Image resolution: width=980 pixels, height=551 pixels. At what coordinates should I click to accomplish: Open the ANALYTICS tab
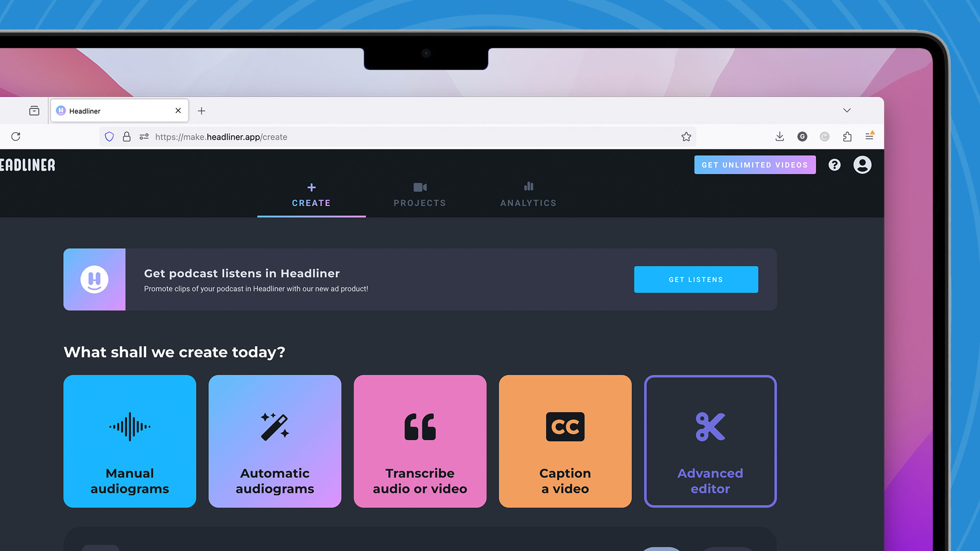[528, 195]
